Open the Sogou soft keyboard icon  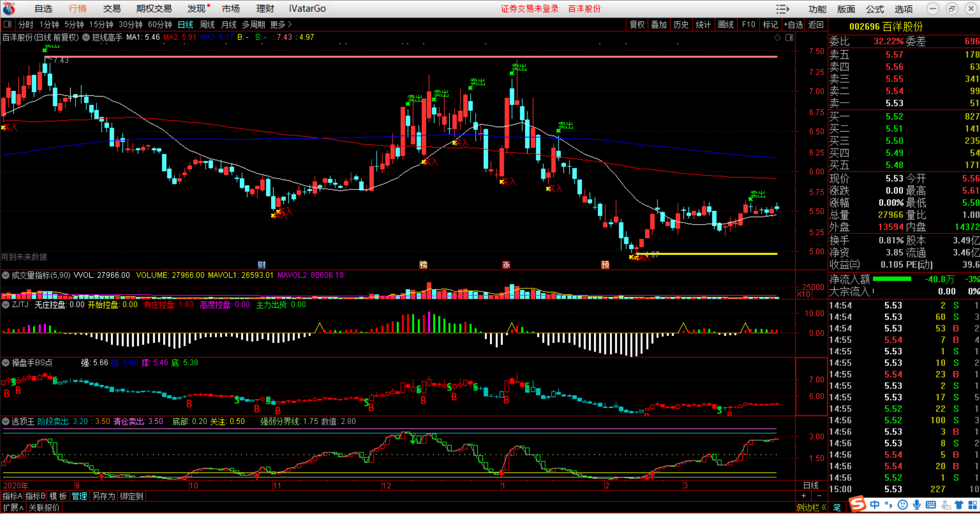point(930,505)
